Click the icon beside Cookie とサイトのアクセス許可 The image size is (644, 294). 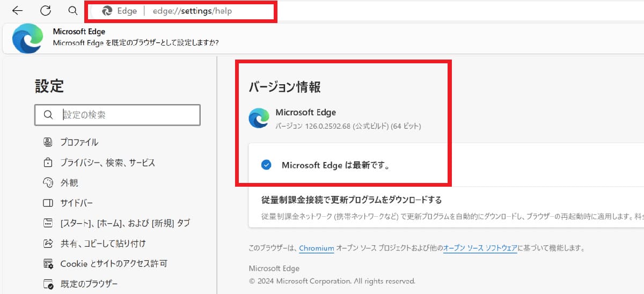coord(48,264)
